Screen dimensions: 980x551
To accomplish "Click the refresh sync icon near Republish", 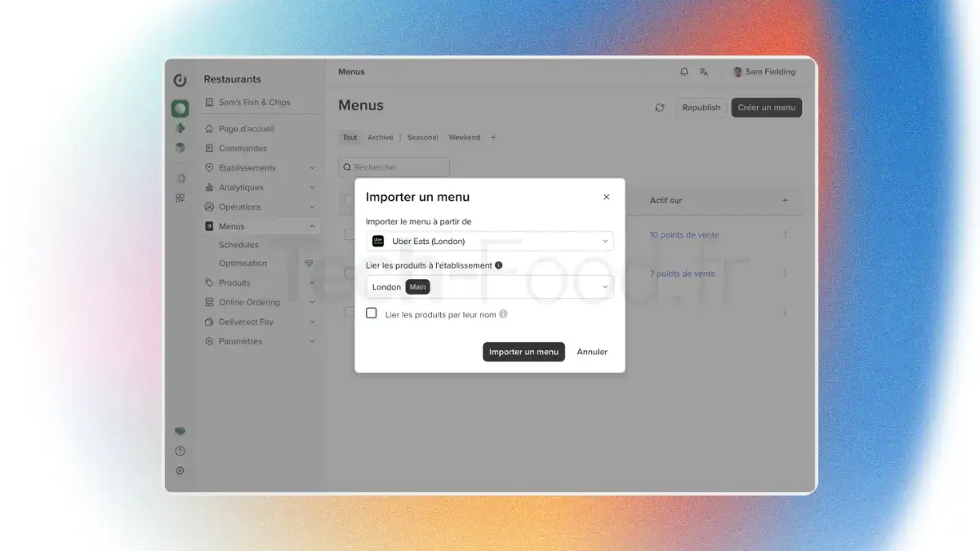I will [x=660, y=108].
